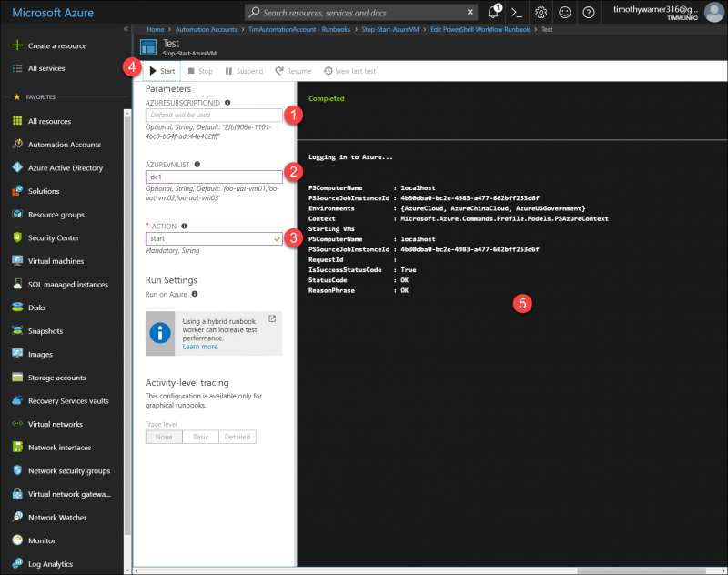Screen dimensions: 728x575
Task: Click the SQL managed instances icon
Action: (17, 284)
